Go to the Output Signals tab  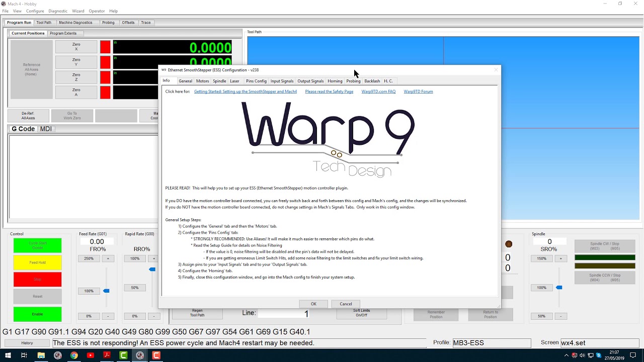click(x=310, y=81)
